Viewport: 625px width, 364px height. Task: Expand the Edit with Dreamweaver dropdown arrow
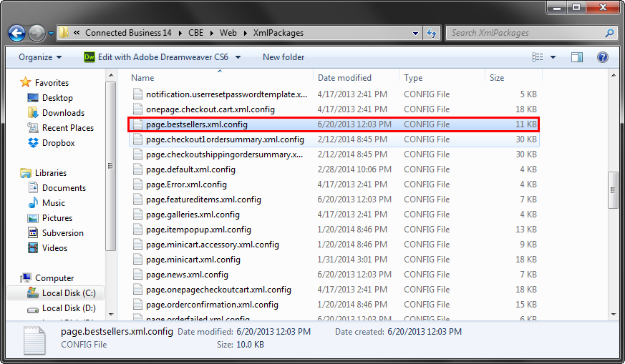(x=238, y=57)
